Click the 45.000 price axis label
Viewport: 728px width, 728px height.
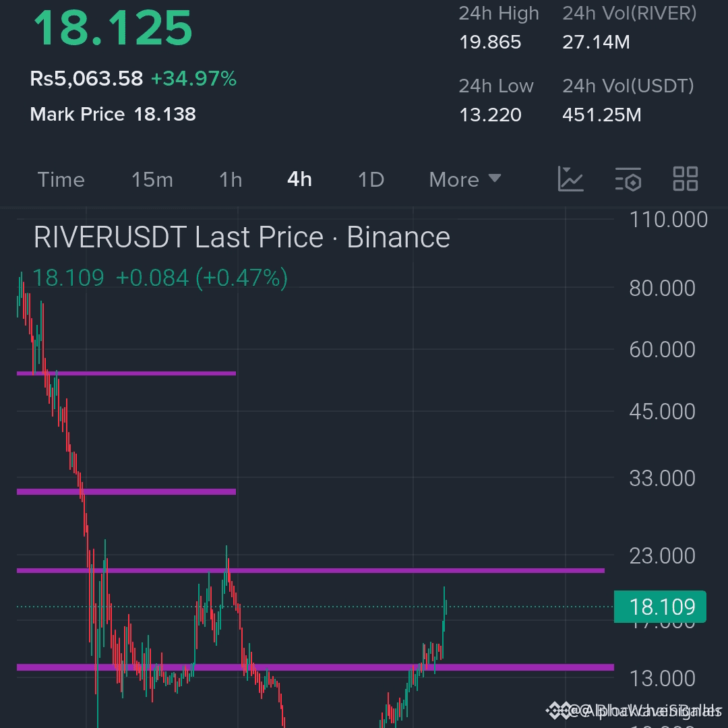pyautogui.click(x=662, y=411)
